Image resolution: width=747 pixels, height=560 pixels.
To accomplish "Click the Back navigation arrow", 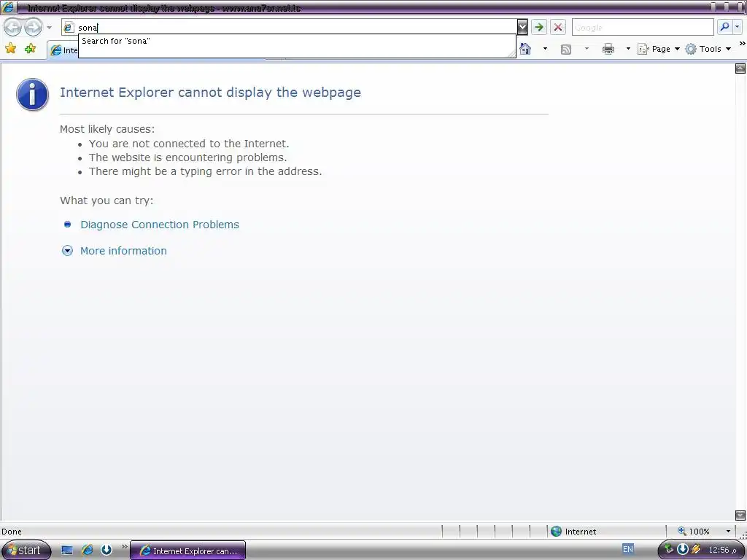I will 13,27.
